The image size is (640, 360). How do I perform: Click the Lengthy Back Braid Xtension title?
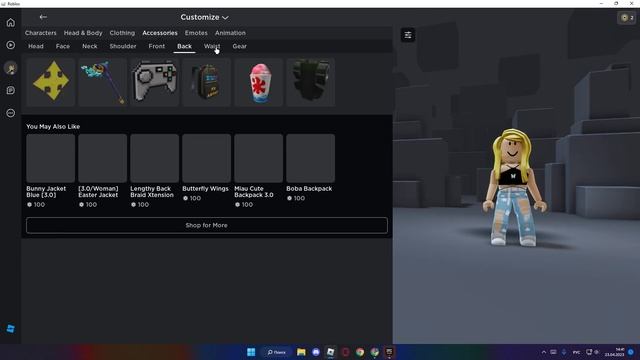(152, 192)
